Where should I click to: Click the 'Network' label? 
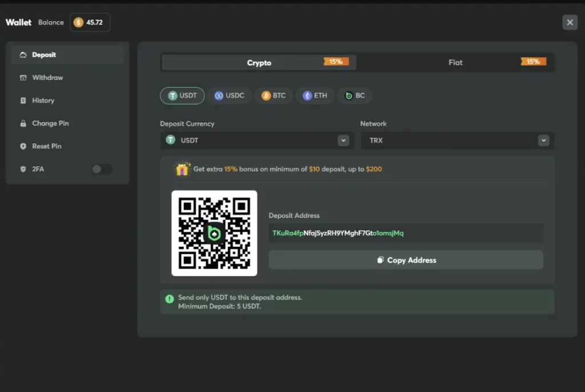coord(373,123)
